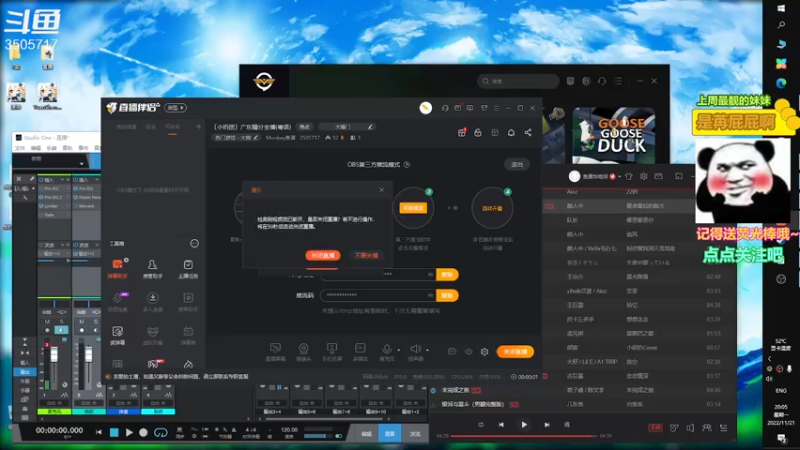Click the channel 1 volume fader
The width and height of the screenshot is (800, 450).
pyautogui.click(x=54, y=354)
